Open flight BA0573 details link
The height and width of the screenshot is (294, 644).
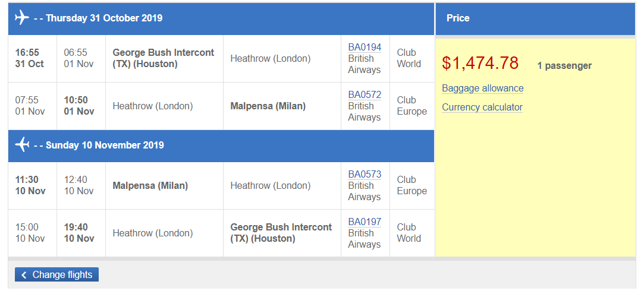pyautogui.click(x=365, y=175)
